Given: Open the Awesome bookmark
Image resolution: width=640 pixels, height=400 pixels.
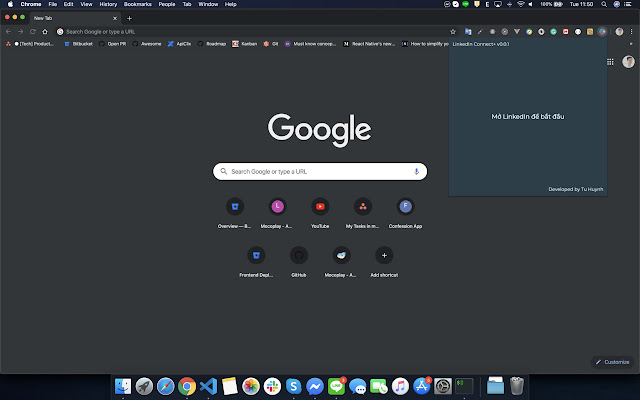Looking at the screenshot, I should coord(147,44).
